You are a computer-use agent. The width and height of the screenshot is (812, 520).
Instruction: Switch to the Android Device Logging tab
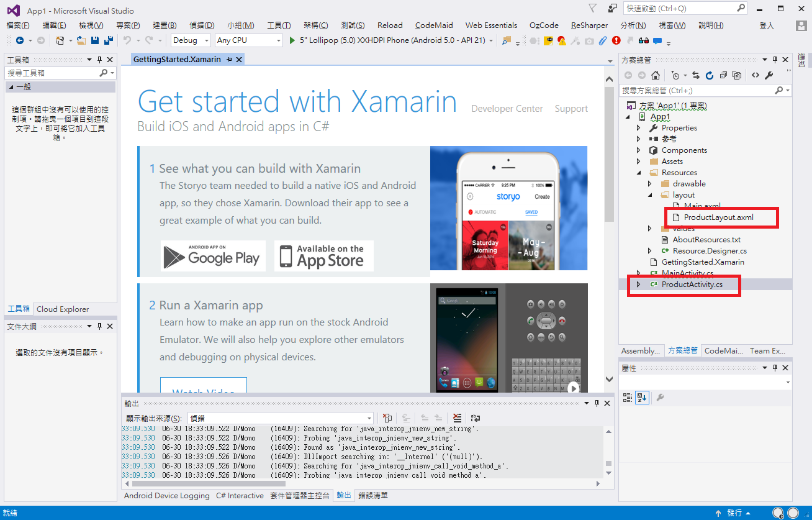coord(167,496)
